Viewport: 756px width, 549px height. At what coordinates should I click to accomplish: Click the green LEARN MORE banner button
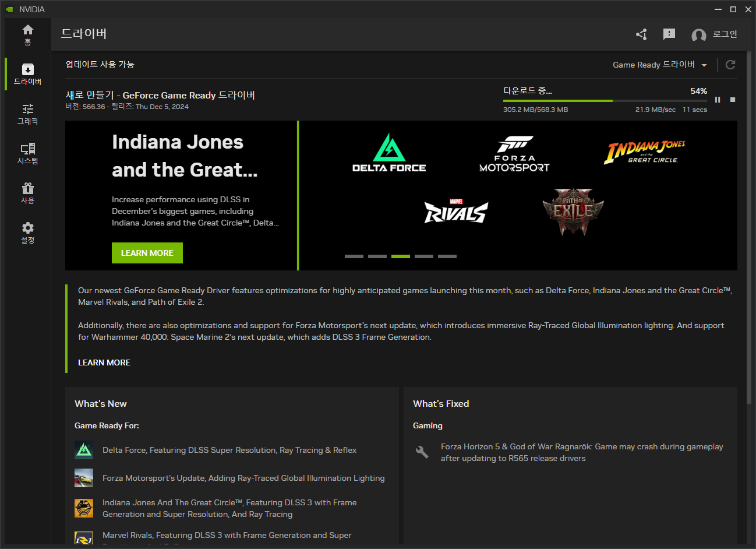coord(147,253)
